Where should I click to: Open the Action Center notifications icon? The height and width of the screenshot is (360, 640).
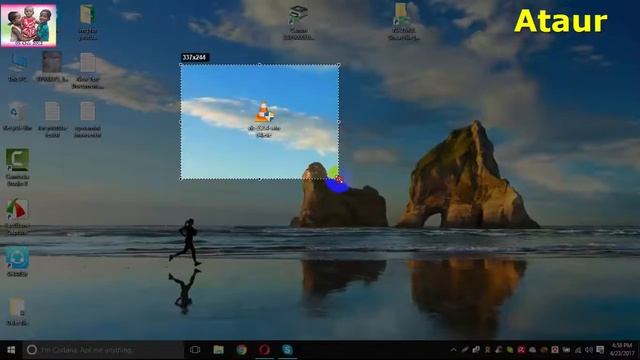600,350
